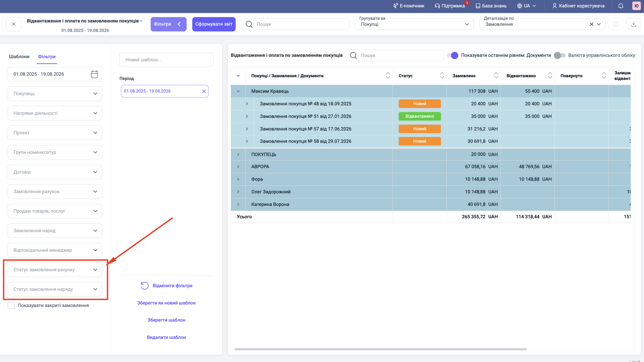Click Відмінити фільтри
This screenshot has height=362, width=644.
click(x=166, y=286)
